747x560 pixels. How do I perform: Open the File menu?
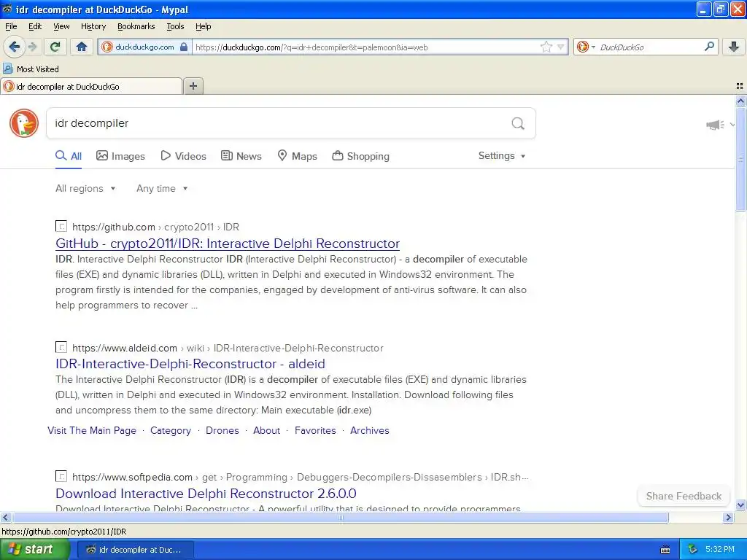(11, 26)
